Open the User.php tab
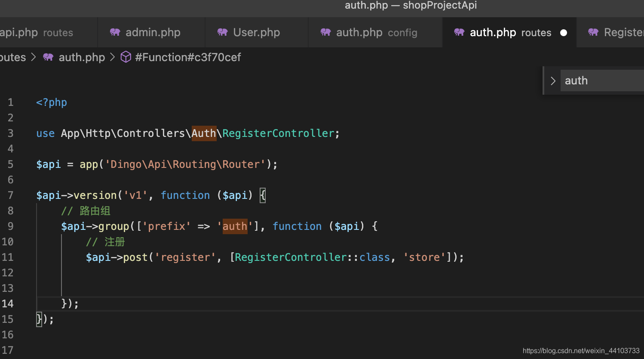This screenshot has height=359, width=644. coord(257,32)
